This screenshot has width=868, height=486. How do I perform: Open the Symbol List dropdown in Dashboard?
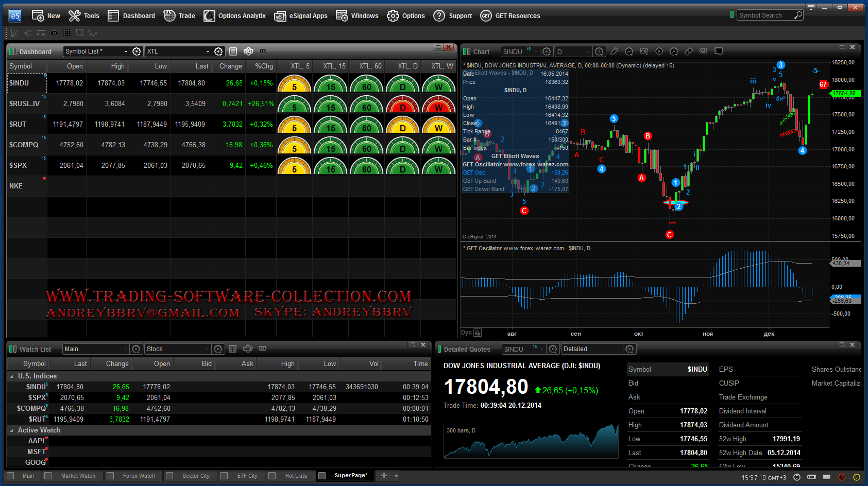[96, 51]
